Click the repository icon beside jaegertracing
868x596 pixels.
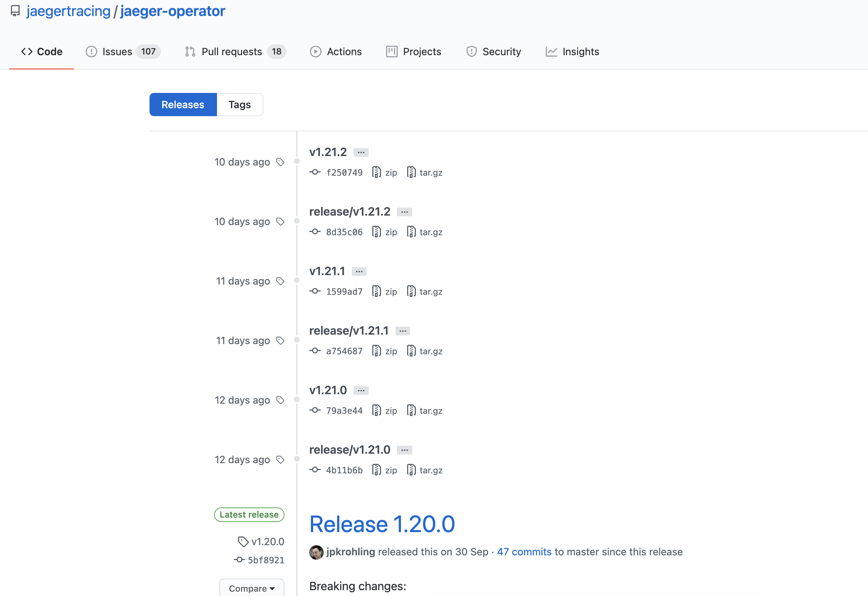pyautogui.click(x=15, y=11)
